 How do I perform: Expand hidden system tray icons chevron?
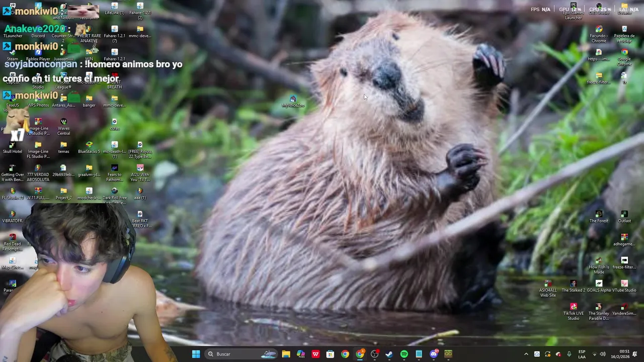pyautogui.click(x=526, y=354)
